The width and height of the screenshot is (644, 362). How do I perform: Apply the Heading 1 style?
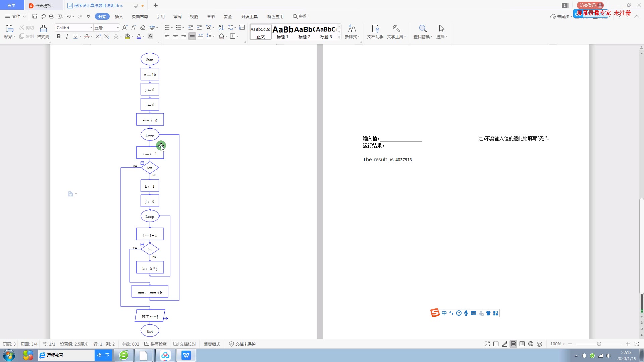(282, 32)
